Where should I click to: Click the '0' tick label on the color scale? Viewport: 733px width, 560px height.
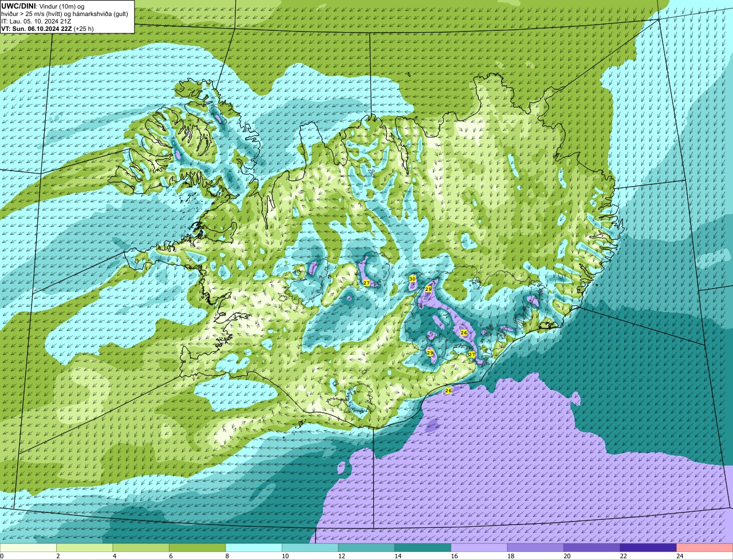[2, 556]
